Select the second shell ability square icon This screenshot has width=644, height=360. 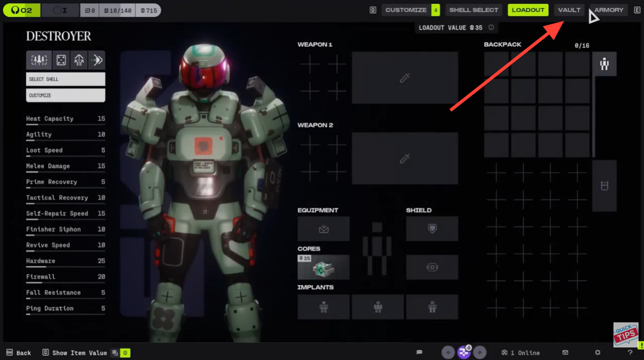click(61, 61)
